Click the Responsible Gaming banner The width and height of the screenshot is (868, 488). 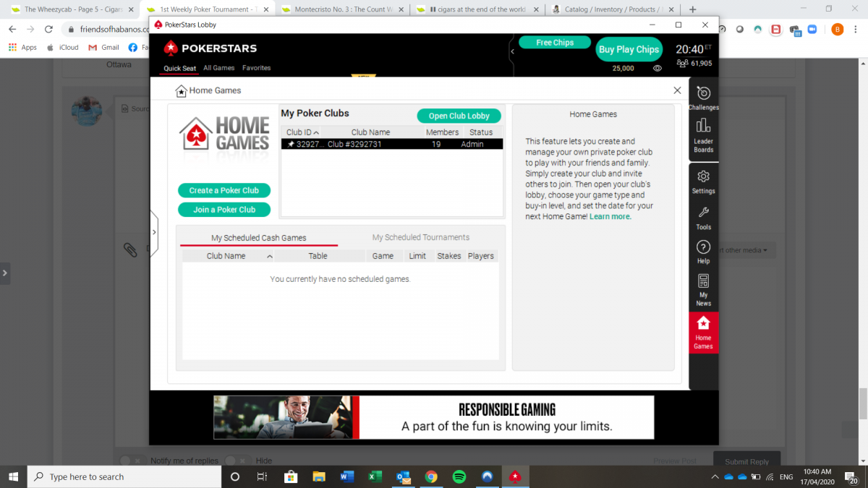coord(434,417)
